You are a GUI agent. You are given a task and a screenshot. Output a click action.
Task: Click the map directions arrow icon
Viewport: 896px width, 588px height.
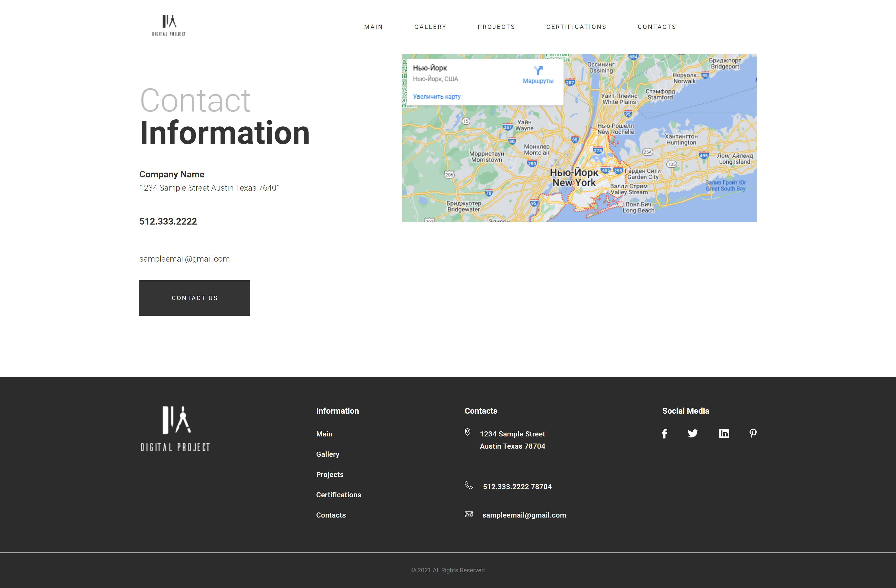[538, 70]
